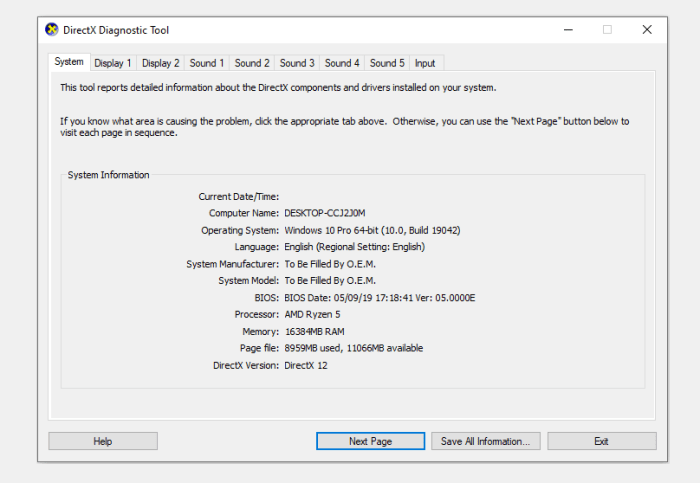700x483 pixels.
Task: Go to the Sound 3 tab
Action: (297, 63)
